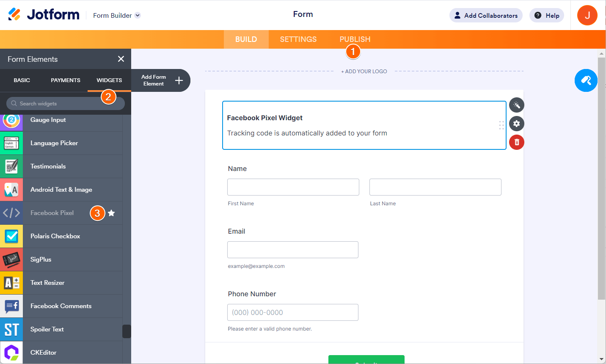Toggle favorite star on Facebook Pixel
Screen dimensions: 606x364
(111, 213)
